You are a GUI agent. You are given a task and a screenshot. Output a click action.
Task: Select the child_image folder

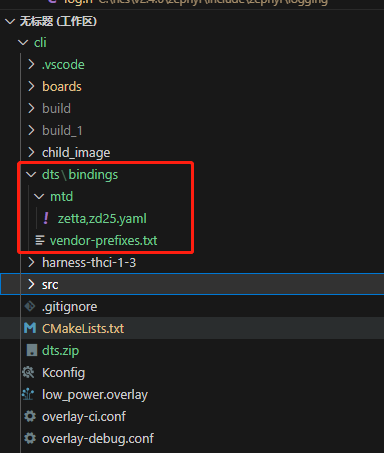(76, 153)
